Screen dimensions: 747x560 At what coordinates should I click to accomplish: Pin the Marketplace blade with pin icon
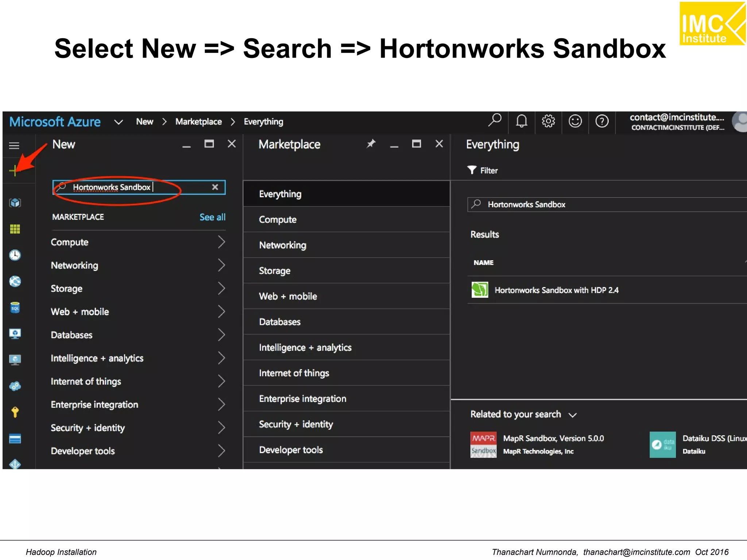(371, 144)
